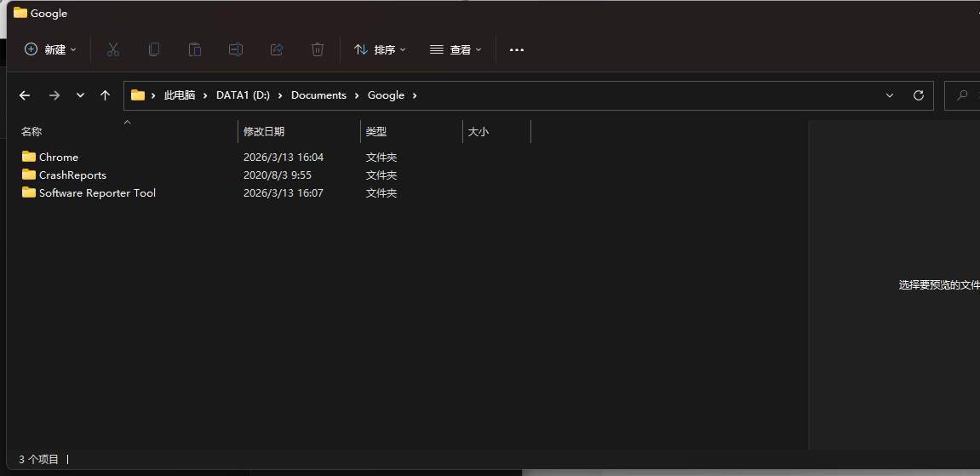Image resolution: width=980 pixels, height=476 pixels.
Task: Click the Paste clipboard icon
Action: click(x=195, y=49)
